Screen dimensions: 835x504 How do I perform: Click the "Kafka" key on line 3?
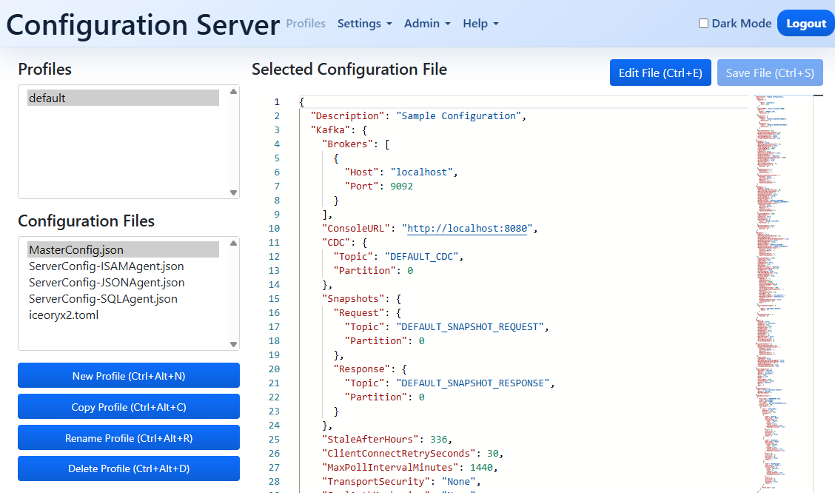tap(331, 130)
